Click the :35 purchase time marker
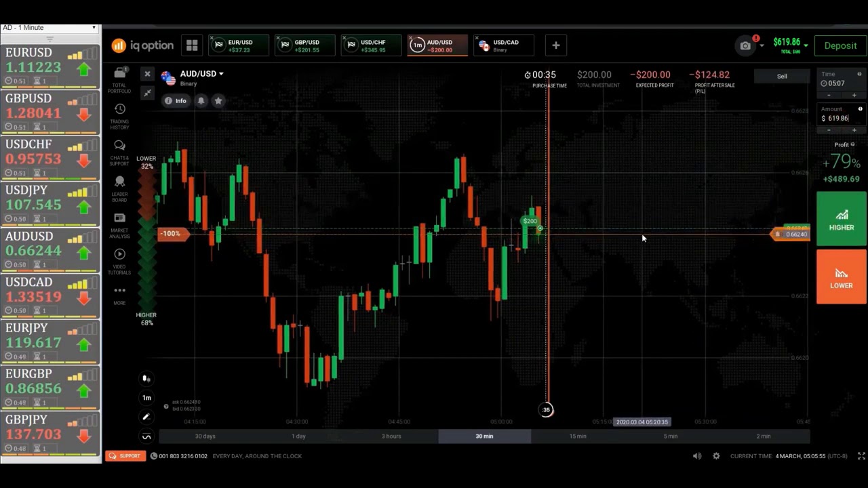Viewport: 868px width, 488px height. click(546, 409)
